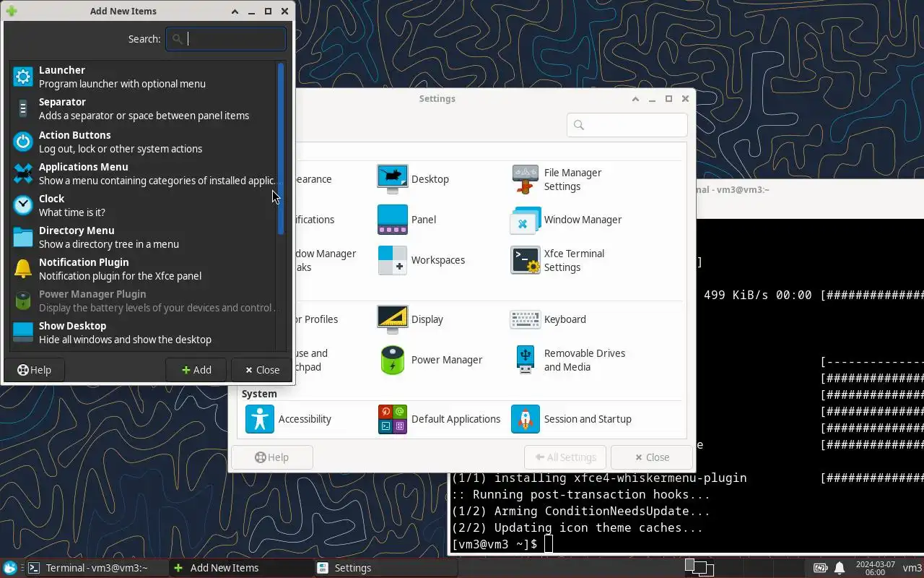Switch to Terminal window via taskbar

[x=96, y=568]
